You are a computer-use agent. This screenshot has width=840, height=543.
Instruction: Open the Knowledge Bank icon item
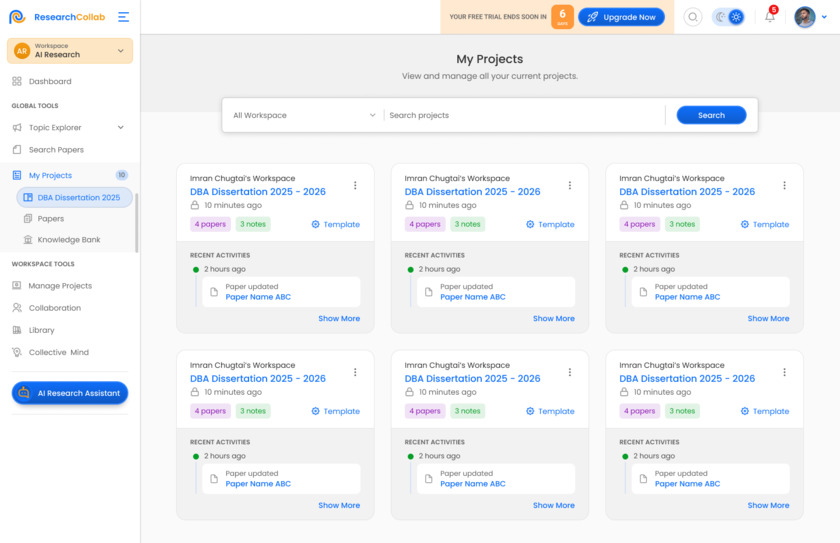pos(27,240)
